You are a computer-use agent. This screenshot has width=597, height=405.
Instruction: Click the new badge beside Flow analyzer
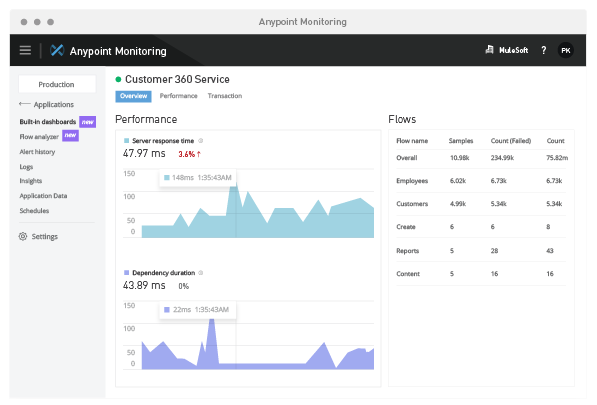pyautogui.click(x=70, y=136)
